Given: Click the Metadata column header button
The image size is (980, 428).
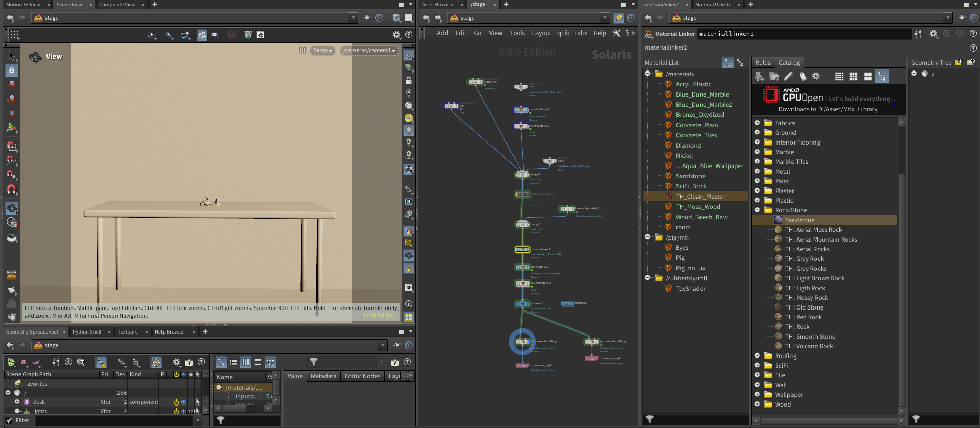Looking at the screenshot, I should [x=323, y=376].
